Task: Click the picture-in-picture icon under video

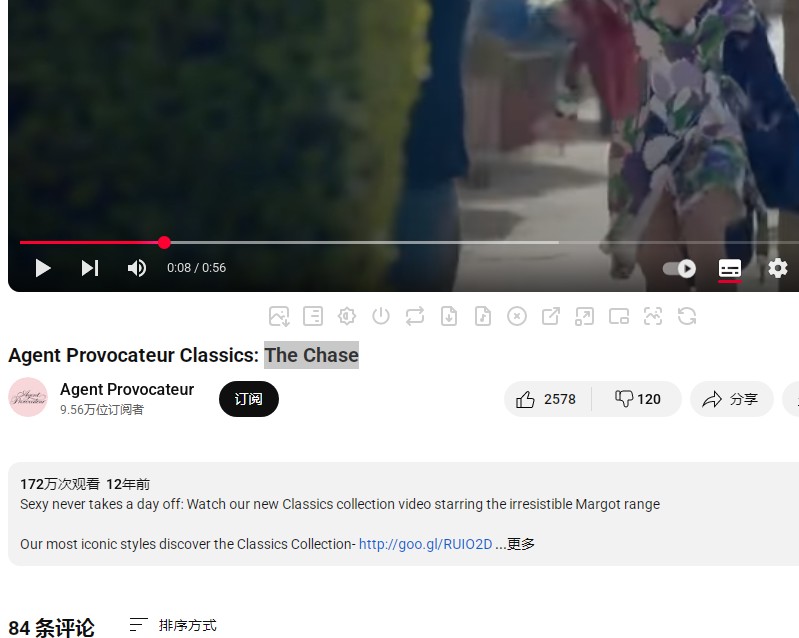Action: click(x=619, y=316)
